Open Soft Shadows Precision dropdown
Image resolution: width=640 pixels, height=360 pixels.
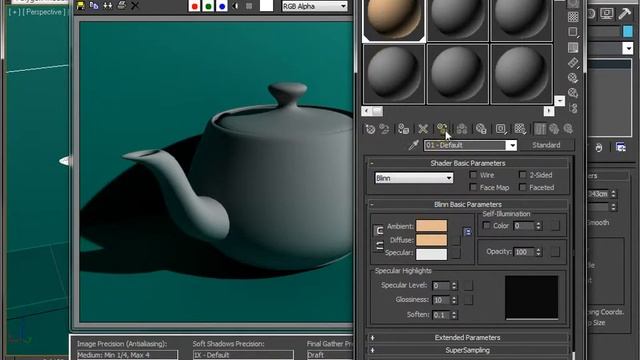[243, 355]
